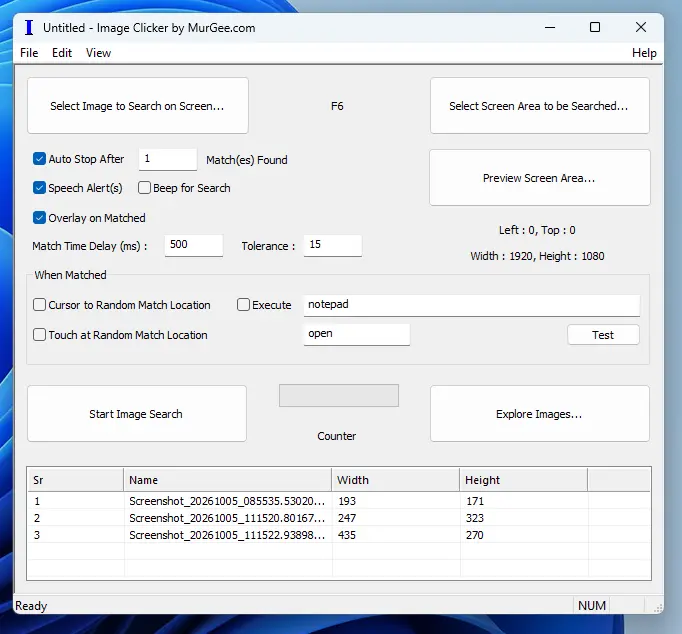Screen dimensions: 682x634
Task: Toggle Overlay on Matched checkbox
Action: [39, 217]
